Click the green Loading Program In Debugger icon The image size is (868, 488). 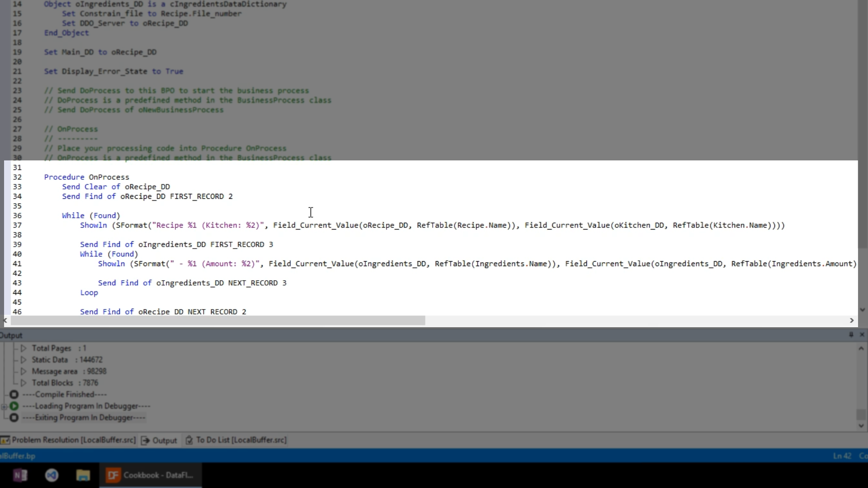14,406
